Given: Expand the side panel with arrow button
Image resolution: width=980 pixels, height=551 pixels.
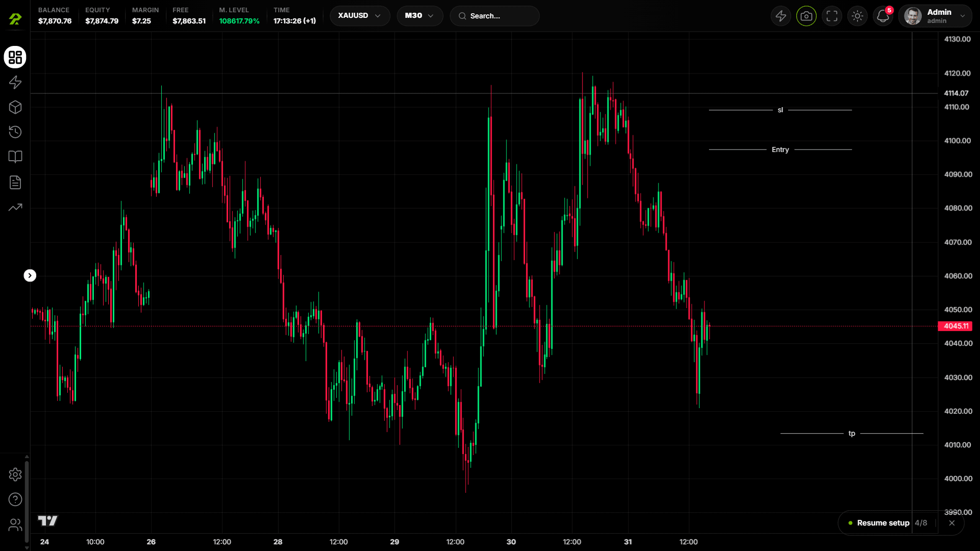Looking at the screenshot, I should pyautogui.click(x=30, y=275).
